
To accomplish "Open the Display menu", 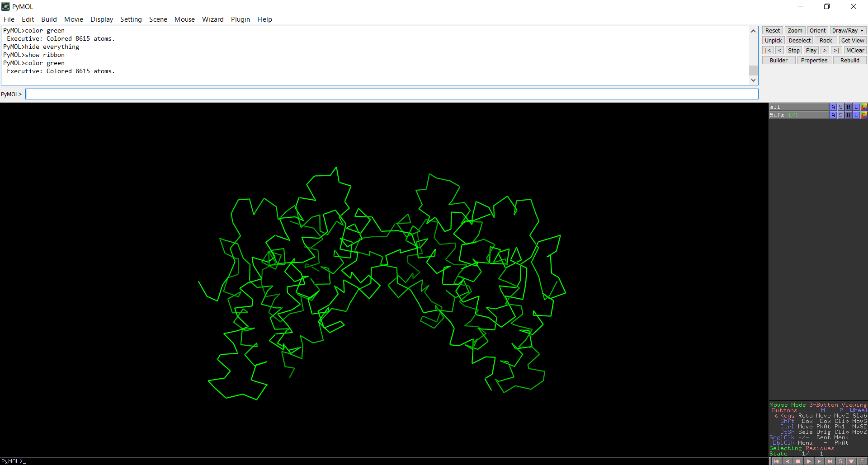I will (102, 19).
